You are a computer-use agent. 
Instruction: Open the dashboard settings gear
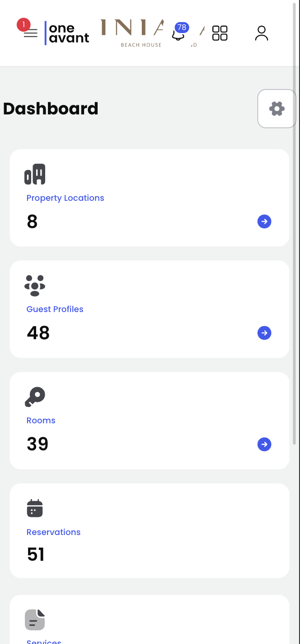(277, 108)
